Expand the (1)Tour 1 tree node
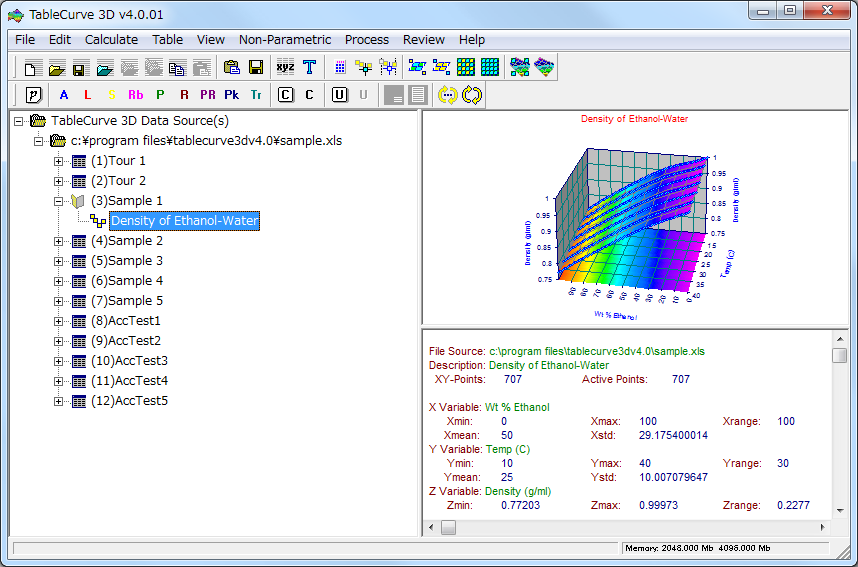The height and width of the screenshot is (567, 858). [59, 161]
